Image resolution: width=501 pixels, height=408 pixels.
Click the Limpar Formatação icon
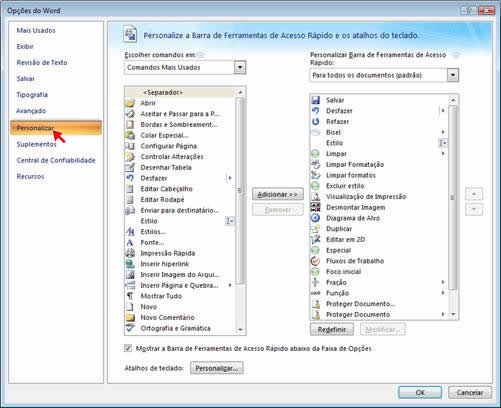coord(315,164)
